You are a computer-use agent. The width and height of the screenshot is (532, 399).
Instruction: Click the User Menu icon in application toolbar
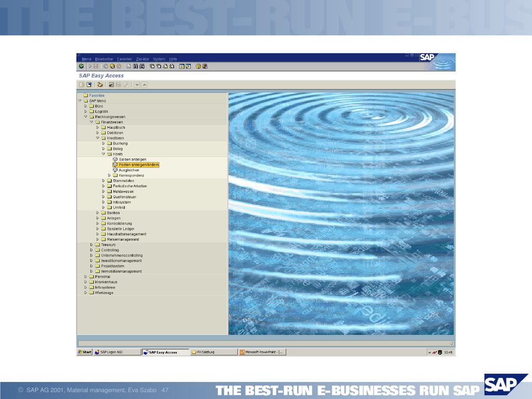pyautogui.click(x=82, y=85)
